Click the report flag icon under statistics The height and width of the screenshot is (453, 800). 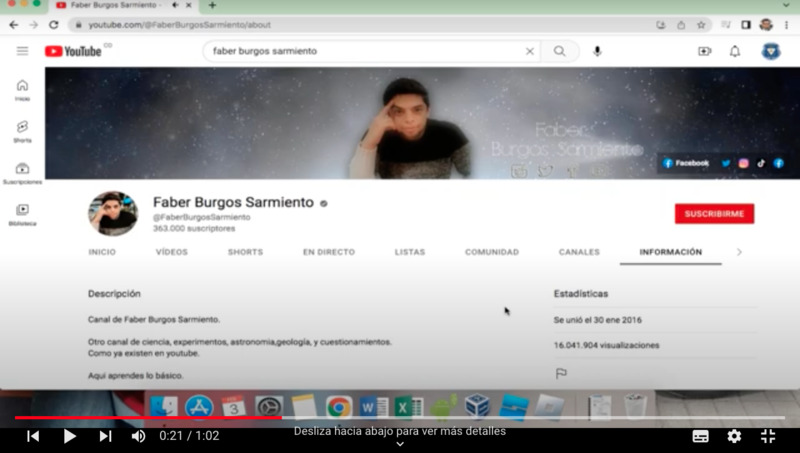coord(561,373)
